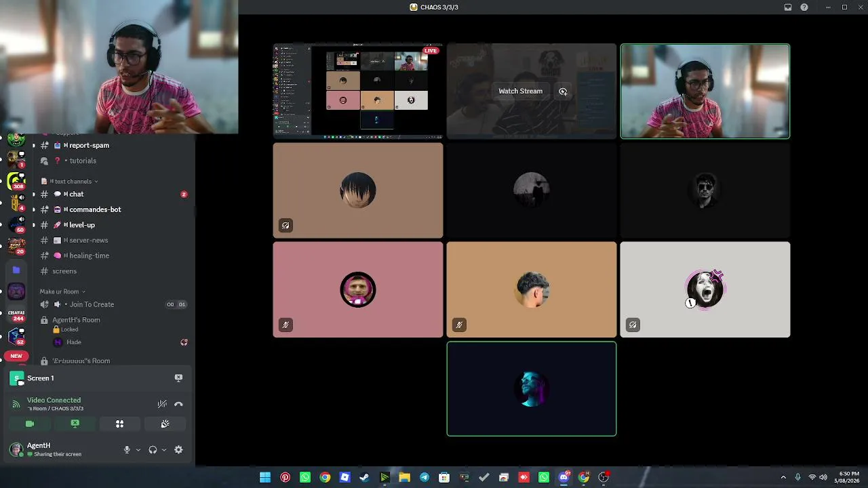868x488 pixels.
Task: Open headphone output options dropdown arrow
Action: (164, 449)
